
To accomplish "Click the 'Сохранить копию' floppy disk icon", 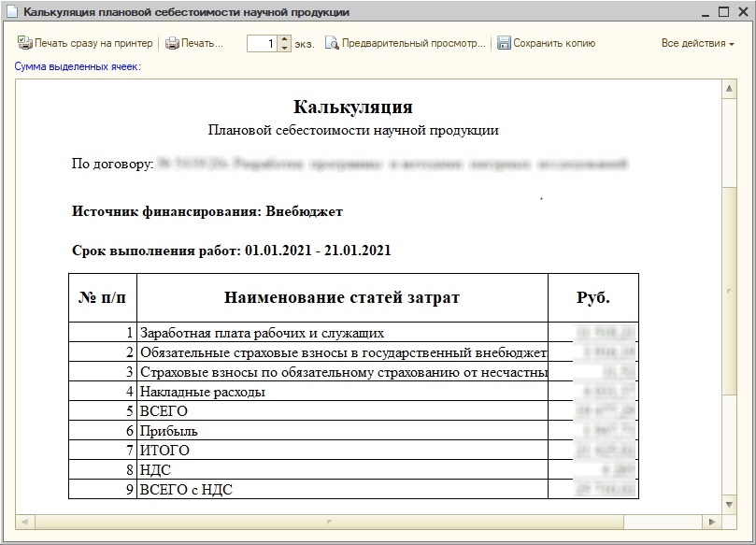I will click(x=504, y=43).
